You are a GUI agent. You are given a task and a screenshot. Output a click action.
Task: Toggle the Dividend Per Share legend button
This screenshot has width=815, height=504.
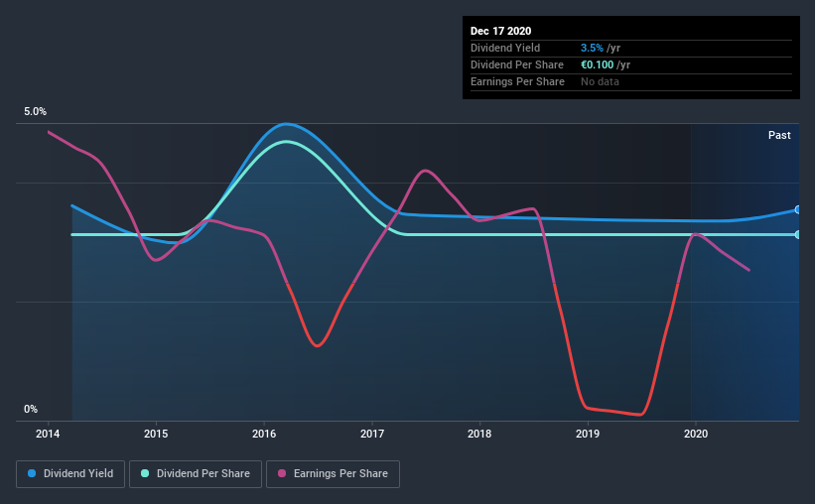(x=196, y=474)
